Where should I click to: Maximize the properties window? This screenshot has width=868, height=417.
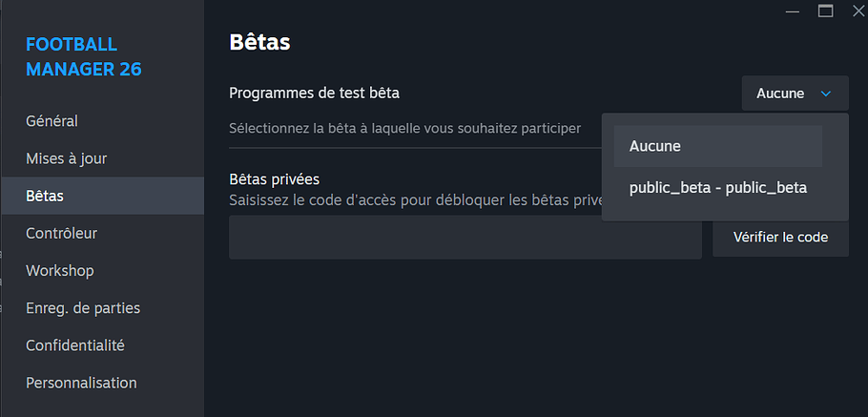825,11
